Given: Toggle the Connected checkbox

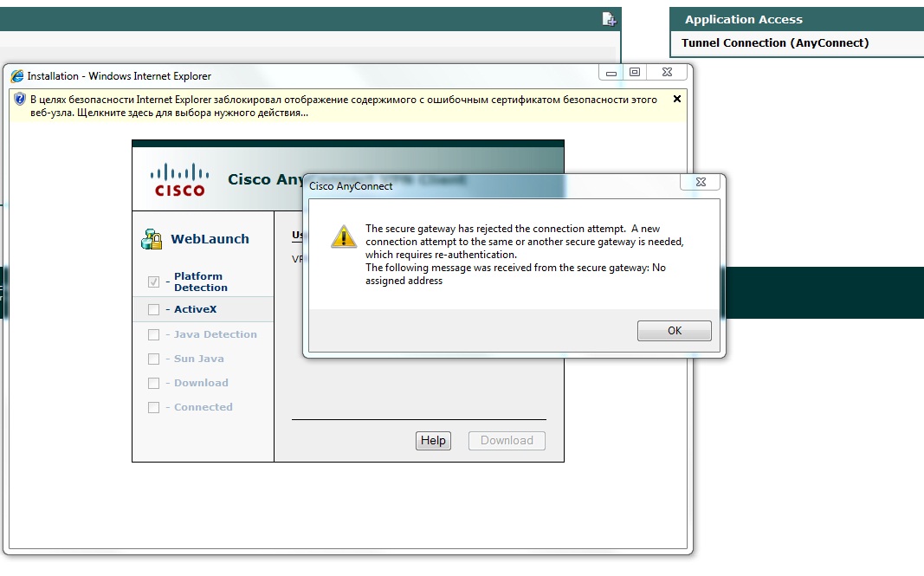Looking at the screenshot, I should 154,407.
